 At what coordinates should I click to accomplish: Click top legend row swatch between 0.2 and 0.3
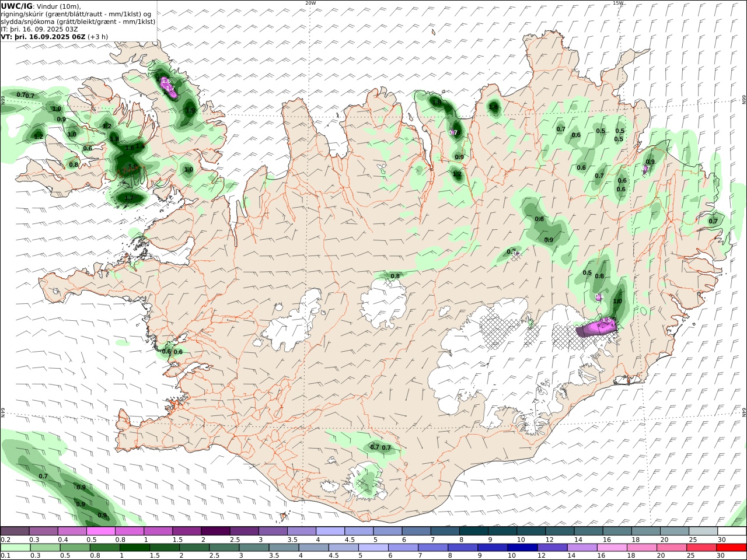pos(15,531)
